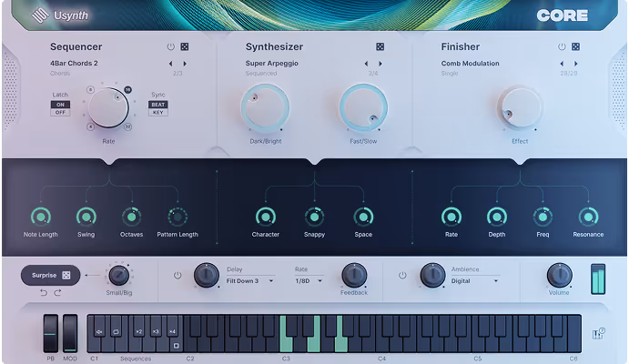
Task: Open the 4Bar Chords 2 preset name
Action: (x=74, y=64)
